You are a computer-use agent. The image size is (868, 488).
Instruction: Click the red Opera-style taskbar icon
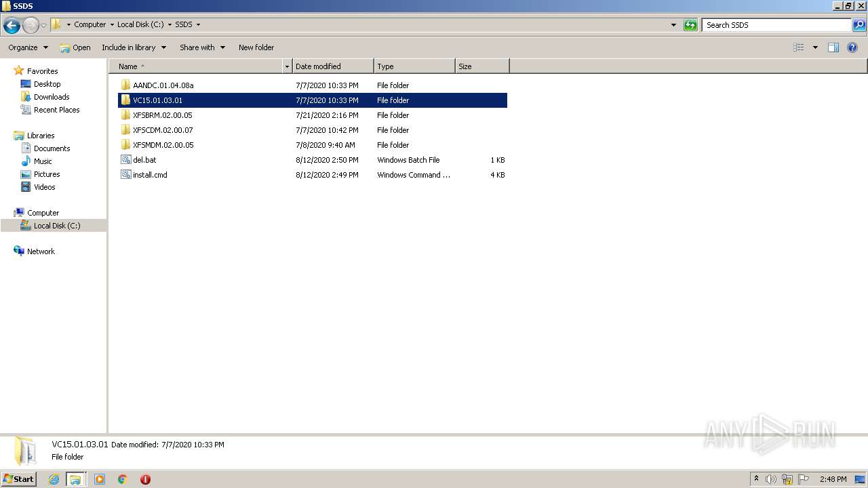click(x=145, y=479)
